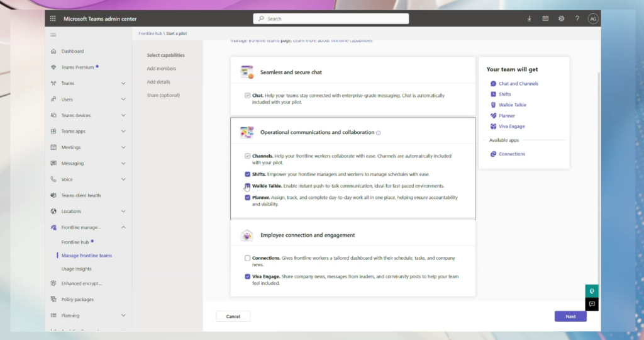Click the info icon beside Operational communications
644x340 pixels.
click(x=379, y=133)
